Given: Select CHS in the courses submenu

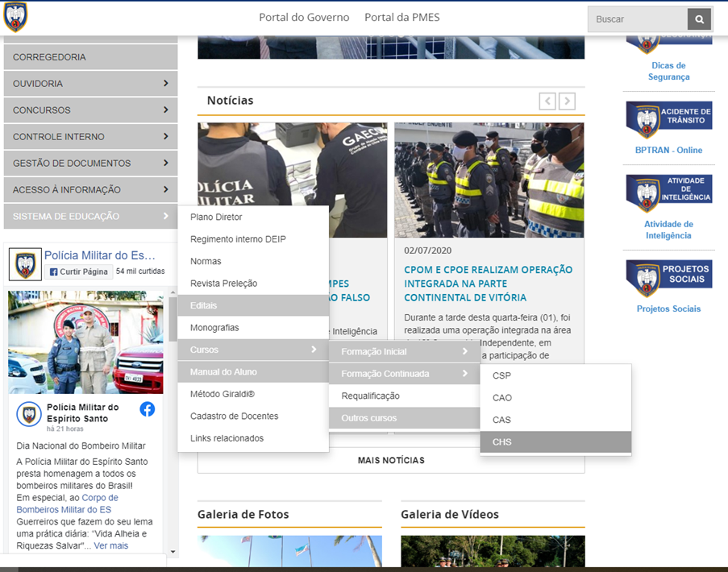Looking at the screenshot, I should point(555,442).
